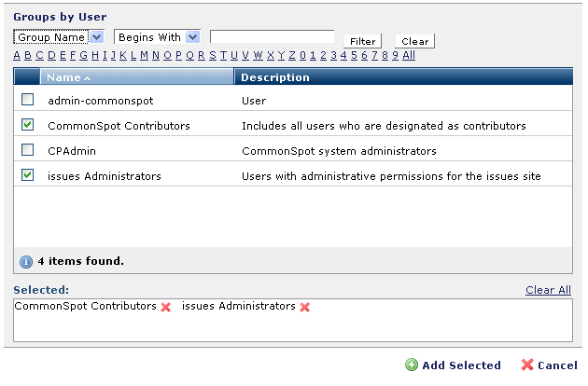Uncheck the CommonSpot Contributors checkbox
Image resolution: width=588 pixels, height=386 pixels.
tap(27, 125)
